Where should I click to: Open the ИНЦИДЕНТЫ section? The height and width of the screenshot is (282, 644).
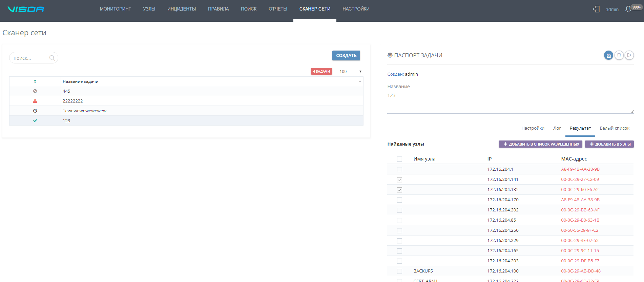182,9
